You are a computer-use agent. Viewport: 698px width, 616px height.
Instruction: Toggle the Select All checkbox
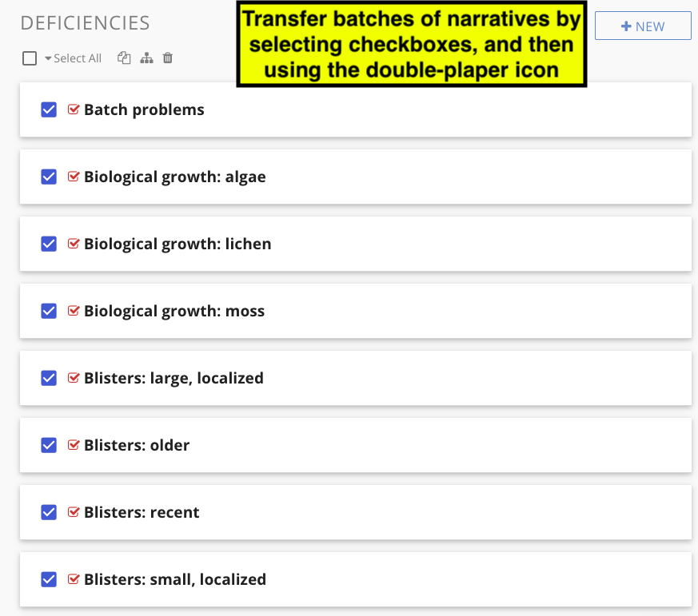(30, 58)
